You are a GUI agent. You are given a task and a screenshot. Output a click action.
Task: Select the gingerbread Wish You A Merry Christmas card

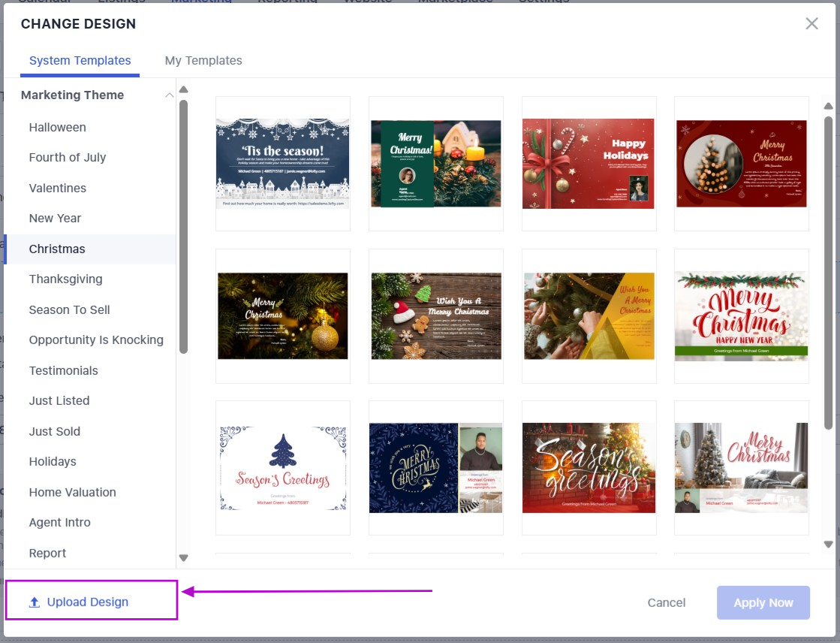pyautogui.click(x=435, y=315)
